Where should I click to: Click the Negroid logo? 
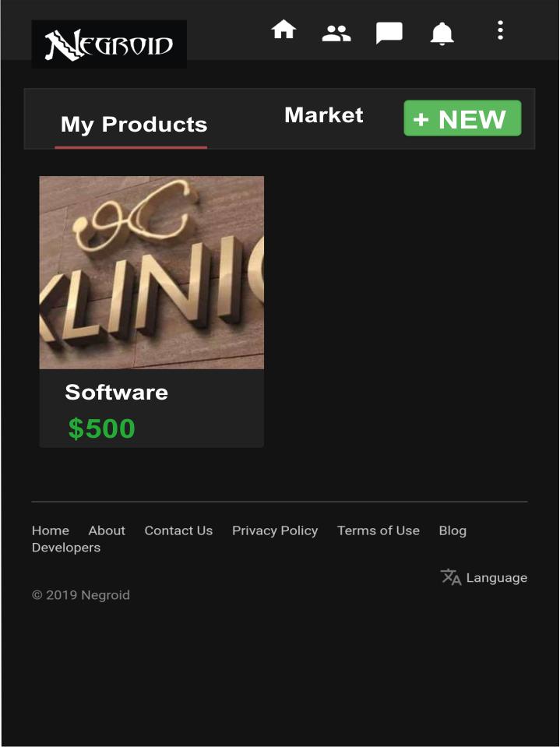point(109,44)
